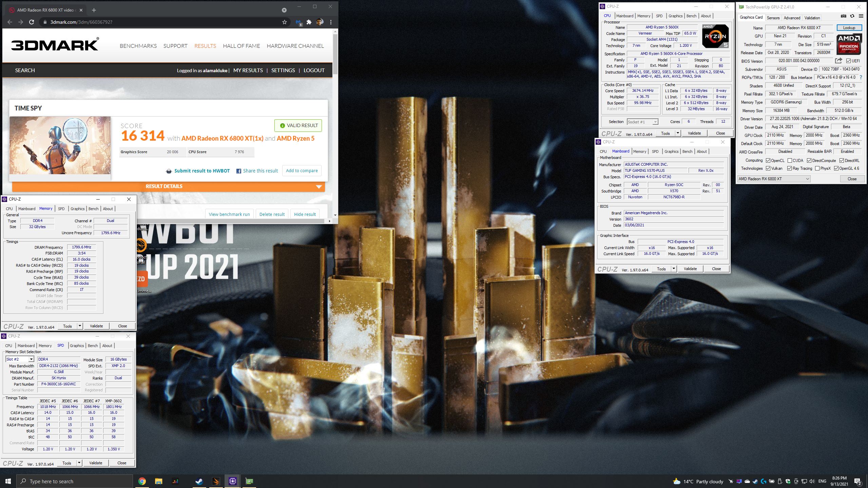868x488 pixels.
Task: Switch to the Advanced tab in GPU-Z
Action: 792,18
